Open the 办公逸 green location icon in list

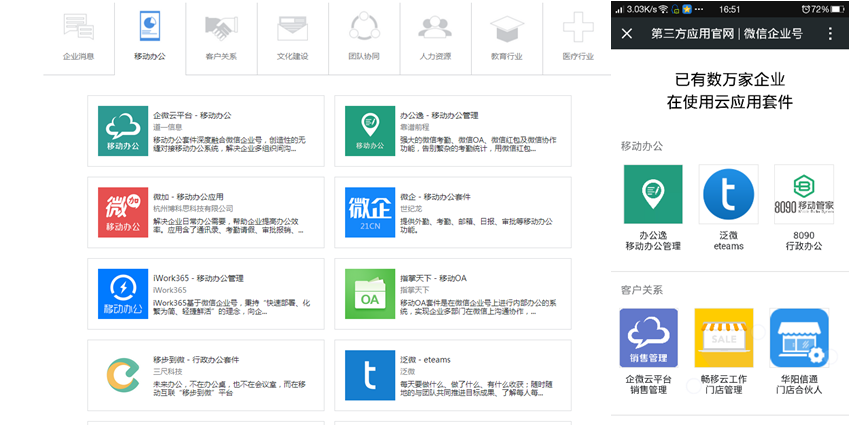point(370,131)
